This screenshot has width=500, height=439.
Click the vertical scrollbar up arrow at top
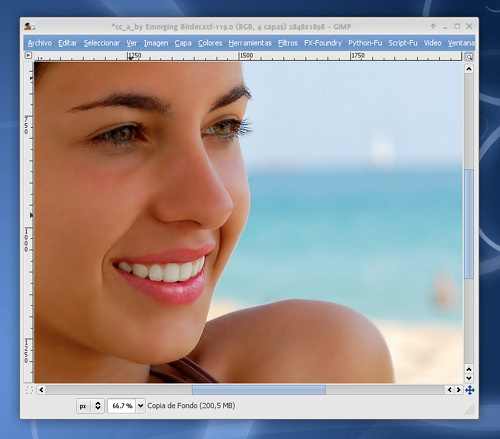469,69
